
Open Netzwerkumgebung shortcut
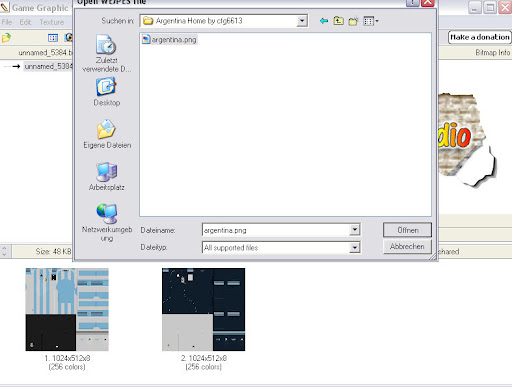click(x=107, y=223)
